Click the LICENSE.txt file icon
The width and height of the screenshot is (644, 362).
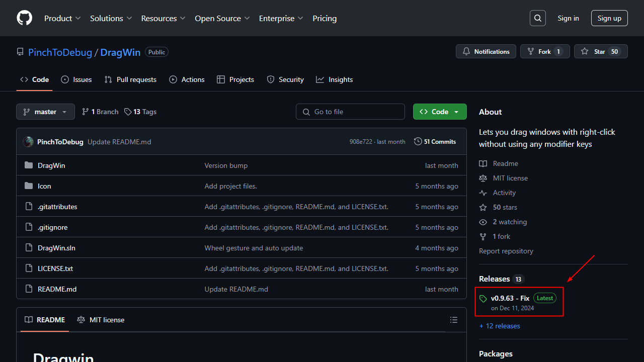pyautogui.click(x=29, y=268)
